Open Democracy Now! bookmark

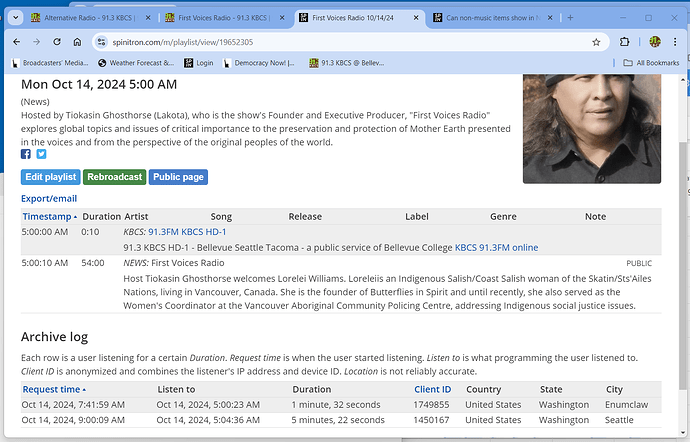(x=259, y=63)
